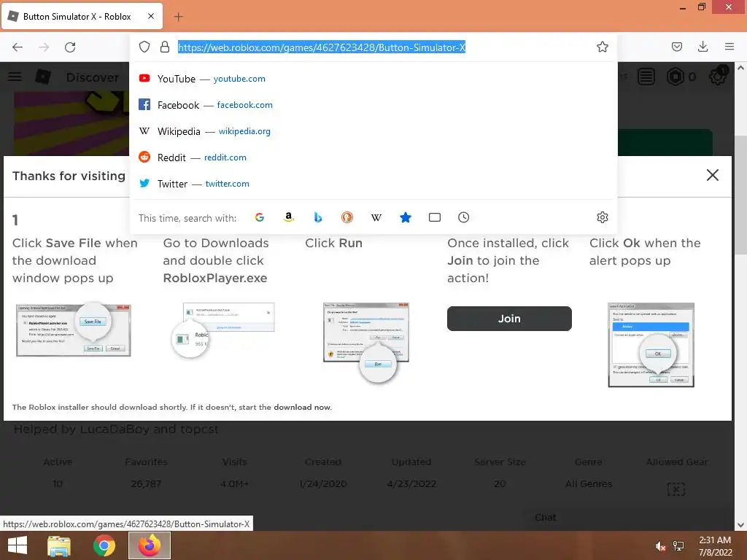Click the muted volume tray icon
Viewport: 747px width, 560px height.
coord(659,546)
